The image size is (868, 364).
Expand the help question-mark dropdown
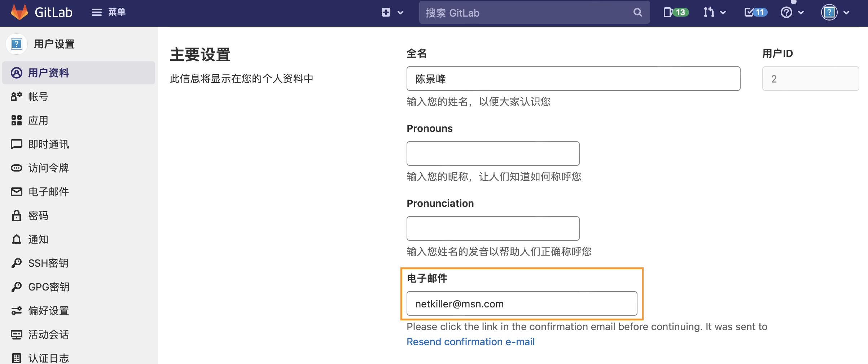pyautogui.click(x=792, y=12)
